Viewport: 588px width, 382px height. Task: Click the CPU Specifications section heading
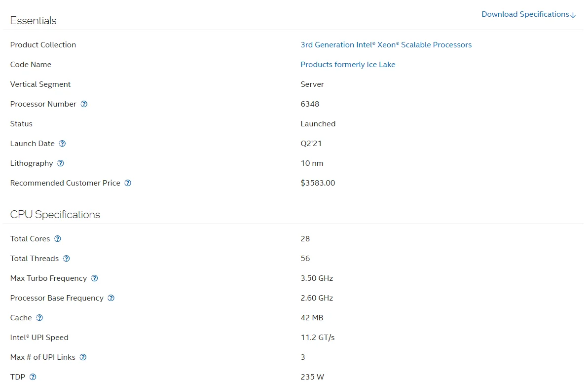(55, 215)
